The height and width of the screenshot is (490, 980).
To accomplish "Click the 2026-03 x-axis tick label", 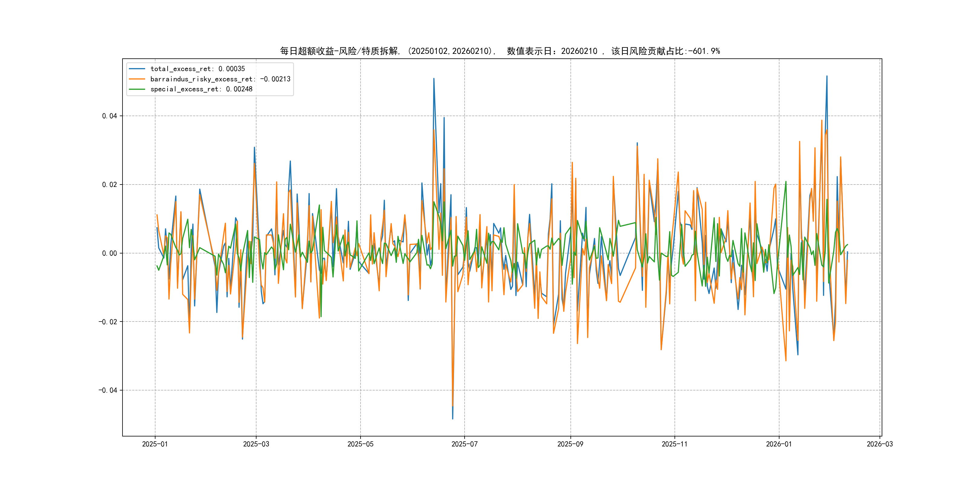I will click(x=880, y=444).
